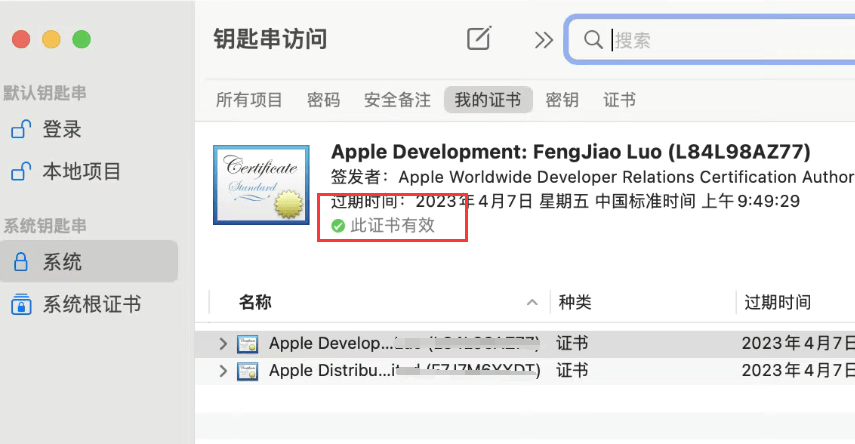Sort by 名称 column header

(255, 302)
